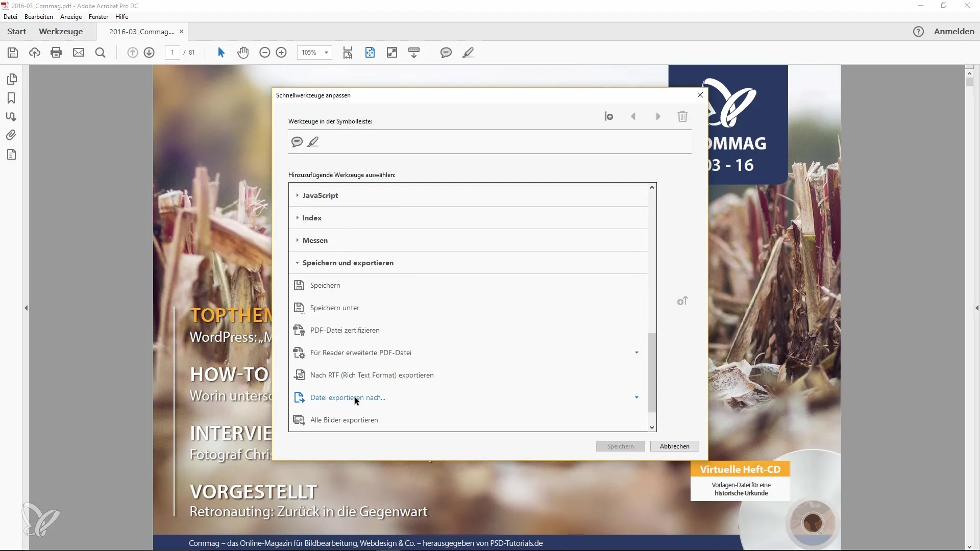This screenshot has height=551, width=980.
Task: Select the Hand pan tool
Action: 243,53
